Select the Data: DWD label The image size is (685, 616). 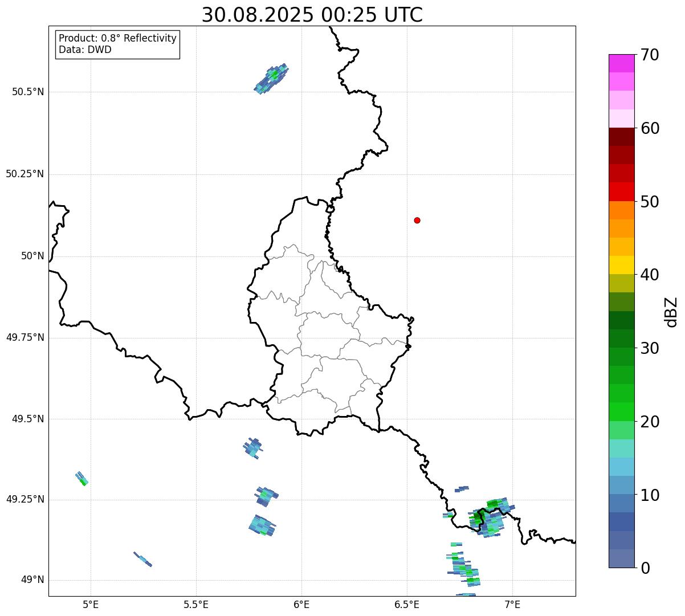[85, 50]
